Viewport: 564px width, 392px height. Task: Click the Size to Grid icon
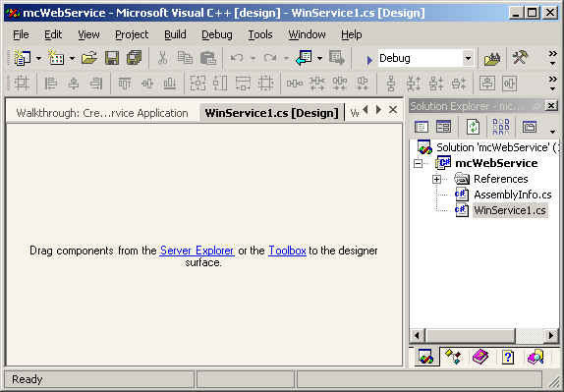tap(266, 84)
